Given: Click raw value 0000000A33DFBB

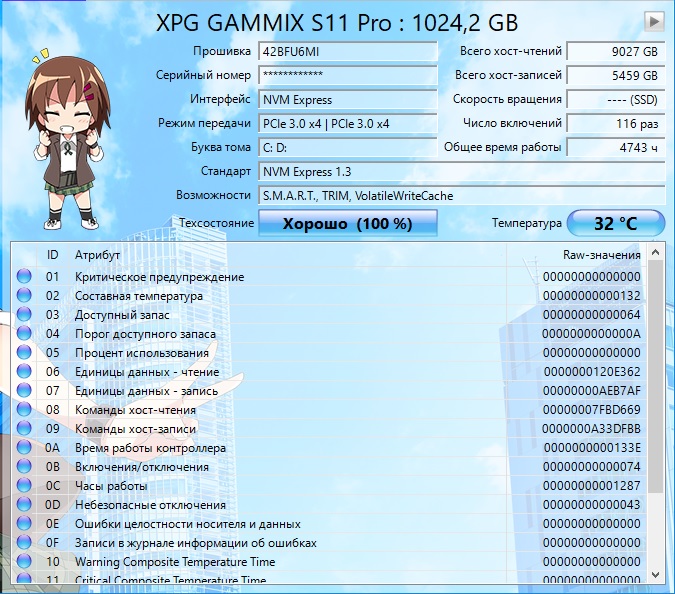Looking at the screenshot, I should coord(591,429).
